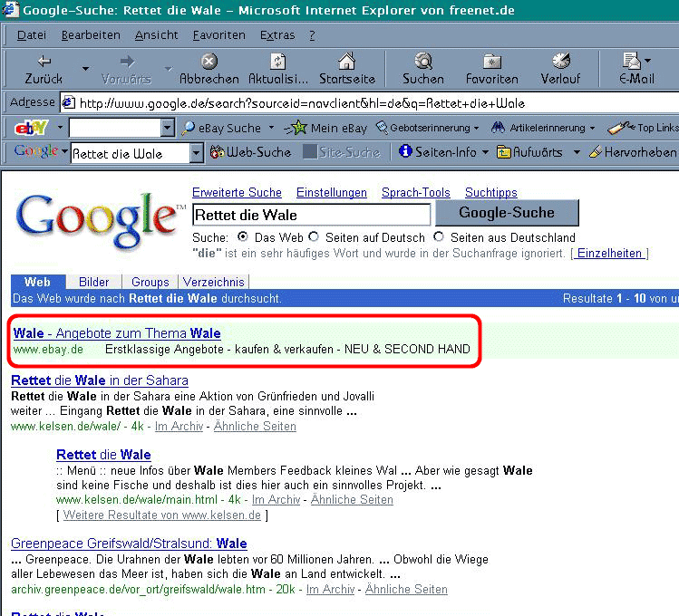Click the Adresse URL field
Screen dimensions: 679x616
370,103
